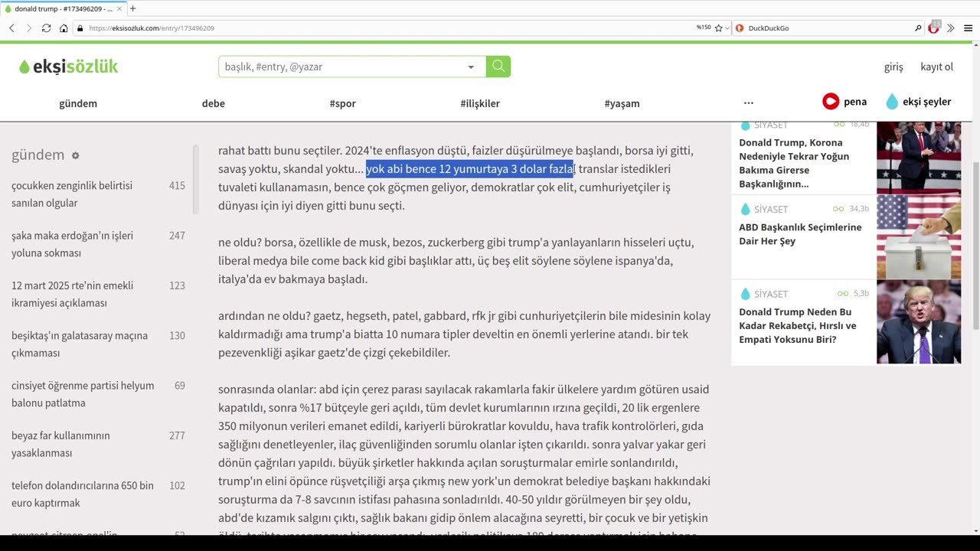Screen dimensions: 980x551
Task: Bookmark the page with the star icon
Action: [x=718, y=28]
